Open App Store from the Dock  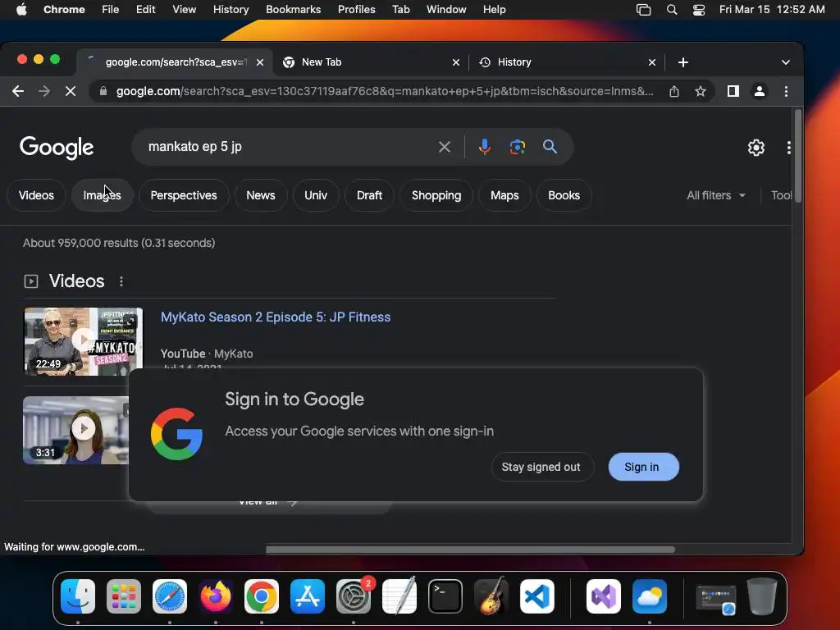coord(308,596)
